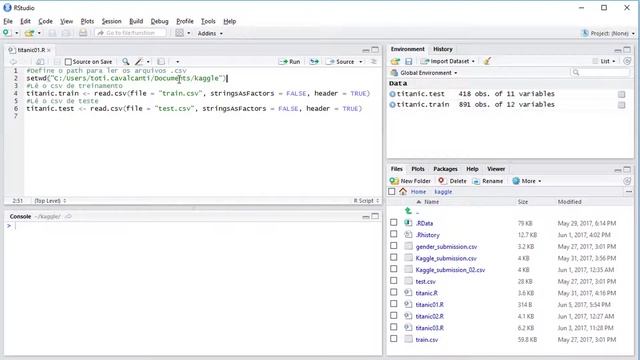
Task: Check the gender_submission.csv checkbox
Action: pos(393,246)
